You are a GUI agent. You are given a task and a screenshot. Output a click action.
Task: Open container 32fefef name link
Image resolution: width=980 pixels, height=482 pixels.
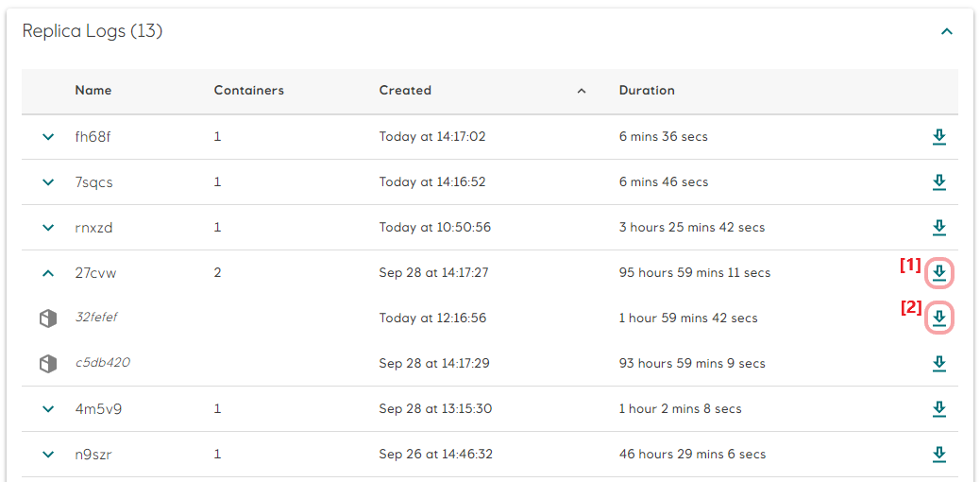coord(96,318)
